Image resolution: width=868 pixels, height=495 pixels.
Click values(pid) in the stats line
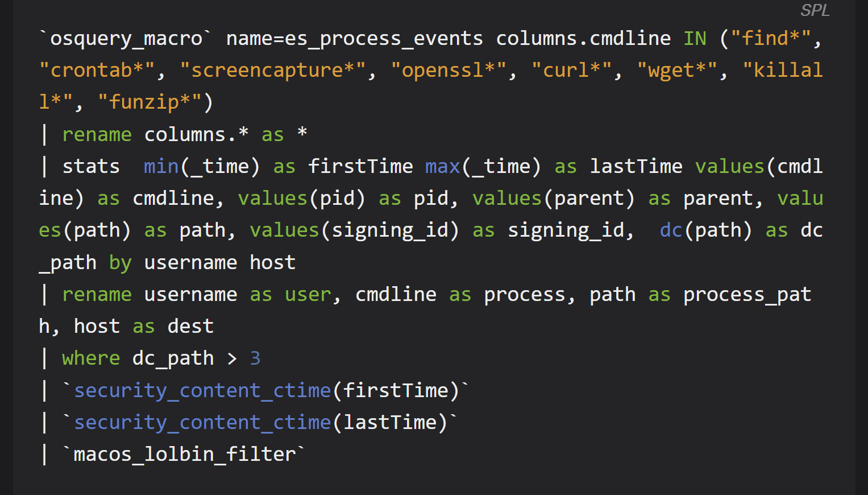coord(301,199)
